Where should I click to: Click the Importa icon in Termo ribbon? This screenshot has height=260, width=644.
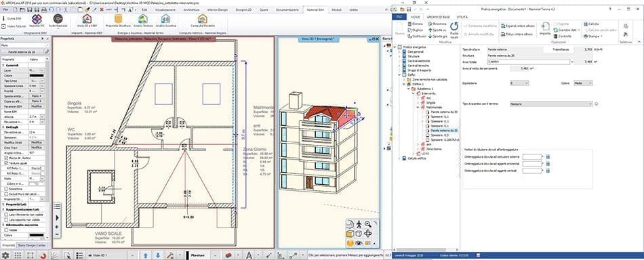(x=546, y=27)
